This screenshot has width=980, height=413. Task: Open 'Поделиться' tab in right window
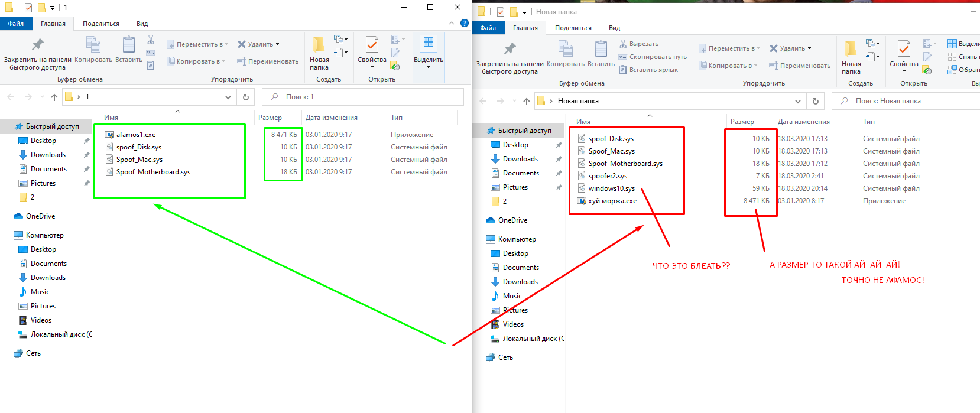573,28
